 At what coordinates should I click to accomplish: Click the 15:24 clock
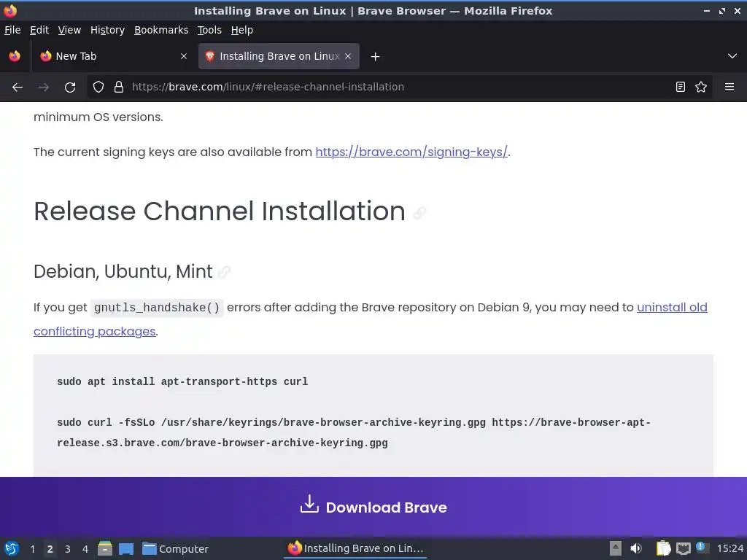tap(729, 548)
